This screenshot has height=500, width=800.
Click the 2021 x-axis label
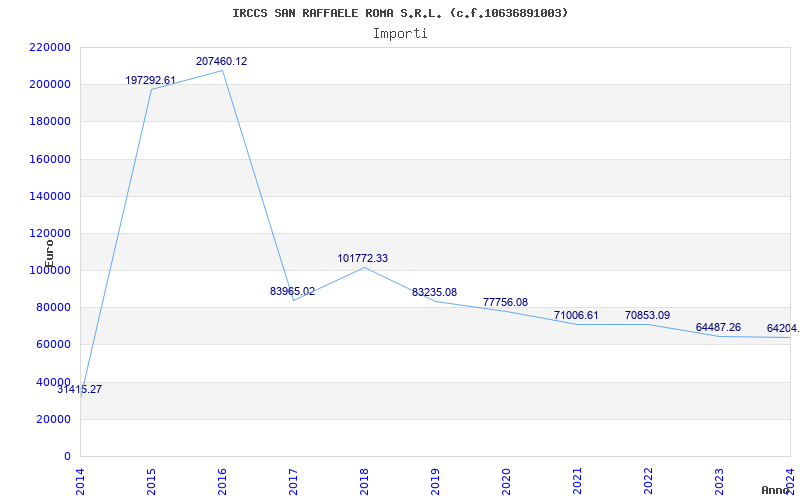tap(577, 481)
